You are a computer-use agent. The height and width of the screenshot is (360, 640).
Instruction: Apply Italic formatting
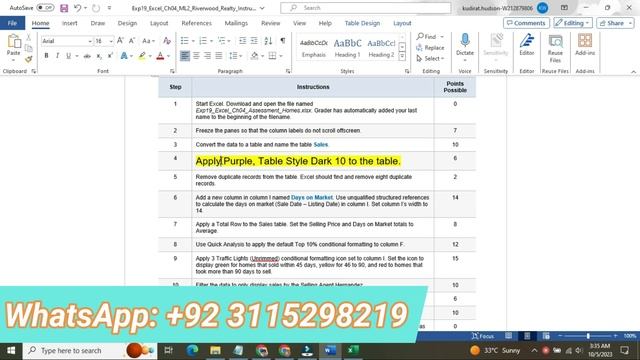[57, 56]
